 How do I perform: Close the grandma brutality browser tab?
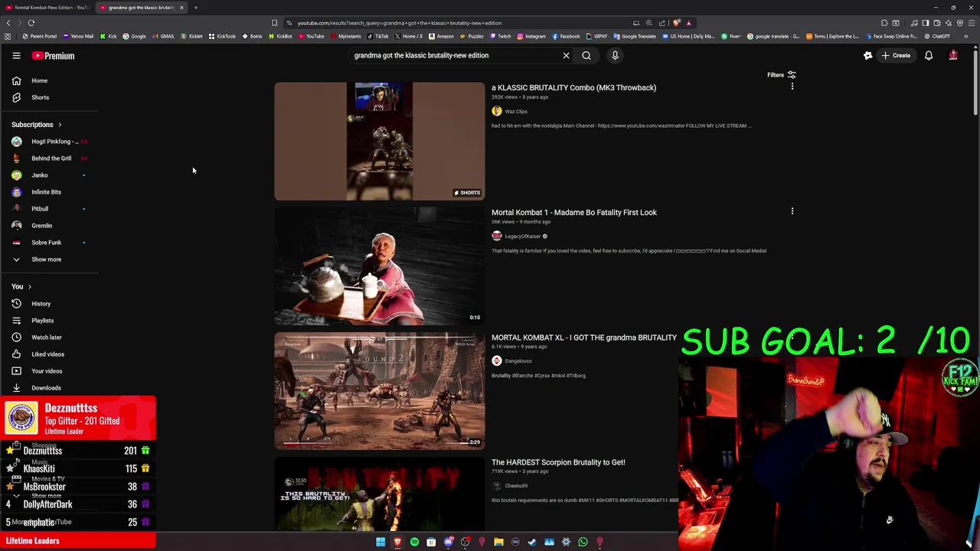[181, 8]
